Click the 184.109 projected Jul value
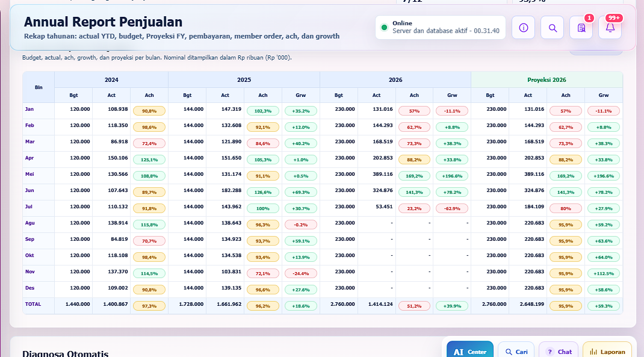The height and width of the screenshot is (357, 644). [534, 206]
